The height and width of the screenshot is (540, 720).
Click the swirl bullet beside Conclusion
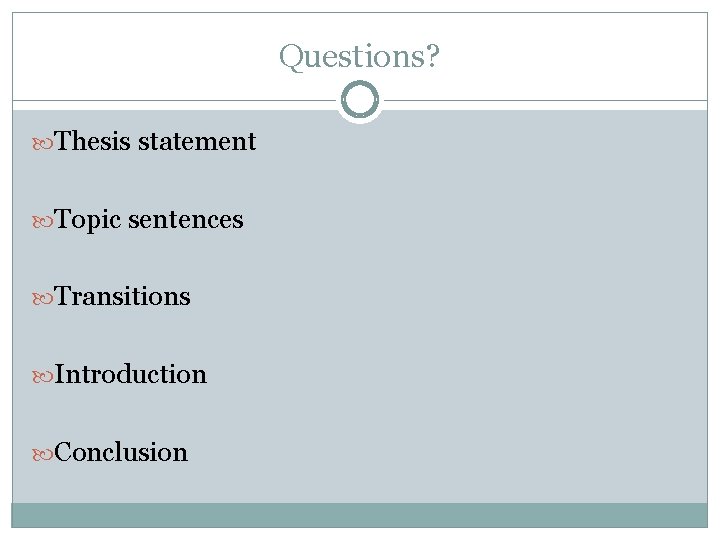43,455
